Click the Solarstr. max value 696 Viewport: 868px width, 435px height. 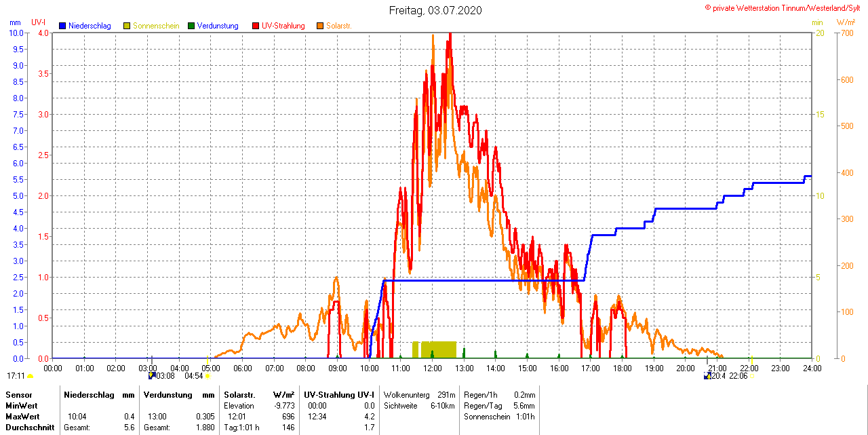[x=288, y=416]
